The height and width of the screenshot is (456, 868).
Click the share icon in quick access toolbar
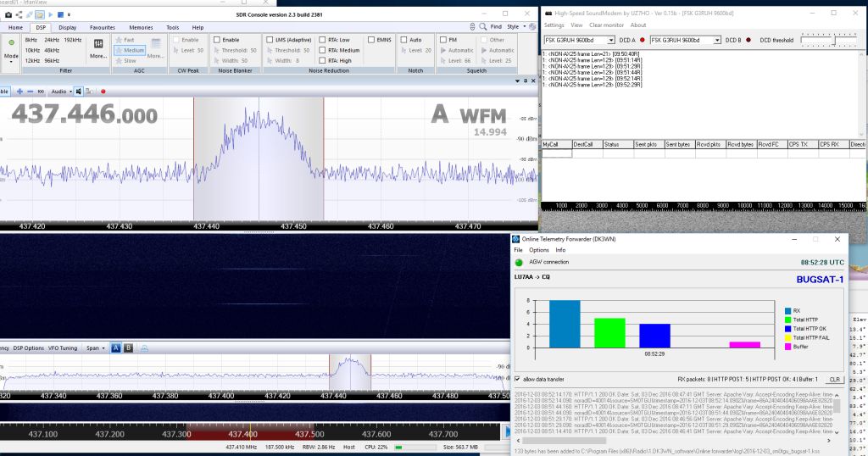tap(19, 14)
